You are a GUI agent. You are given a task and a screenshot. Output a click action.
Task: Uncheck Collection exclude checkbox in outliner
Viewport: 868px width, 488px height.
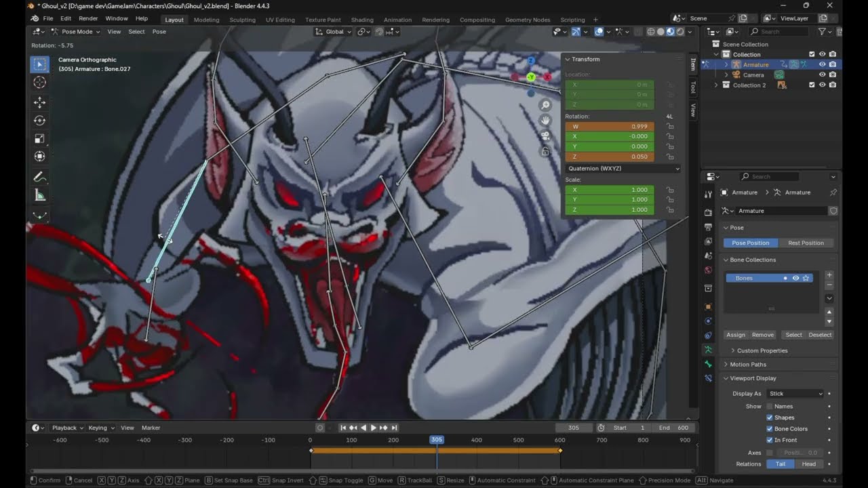coord(812,54)
